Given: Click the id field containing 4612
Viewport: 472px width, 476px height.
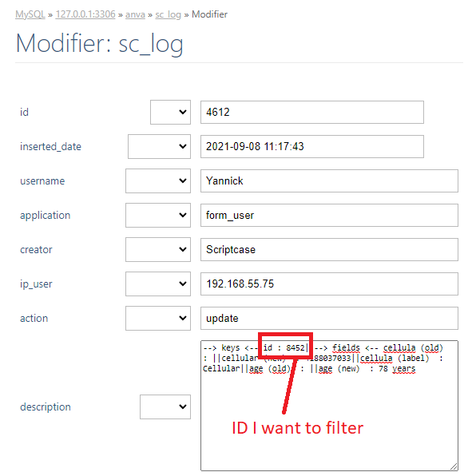Looking at the screenshot, I should pyautogui.click(x=312, y=112).
